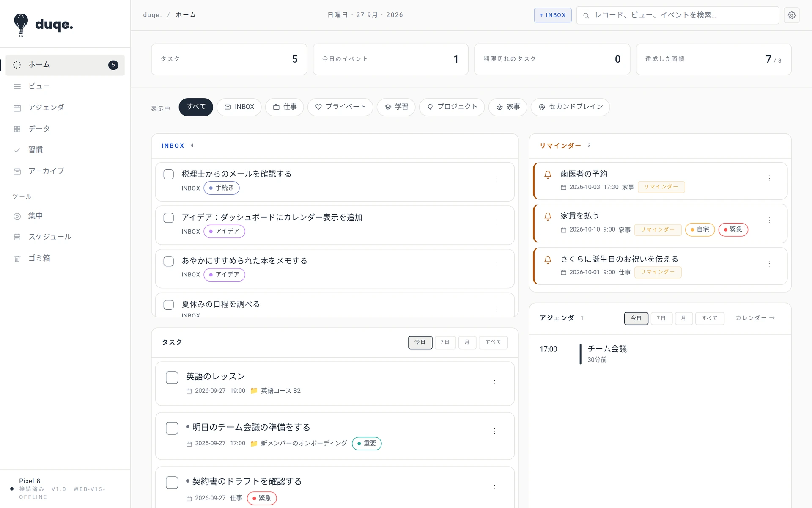
Task: Click the + INBOX button
Action: click(x=552, y=15)
